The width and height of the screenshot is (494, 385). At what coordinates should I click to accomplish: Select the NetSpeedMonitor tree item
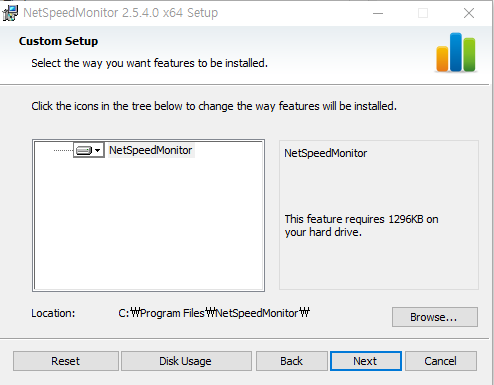click(x=151, y=150)
